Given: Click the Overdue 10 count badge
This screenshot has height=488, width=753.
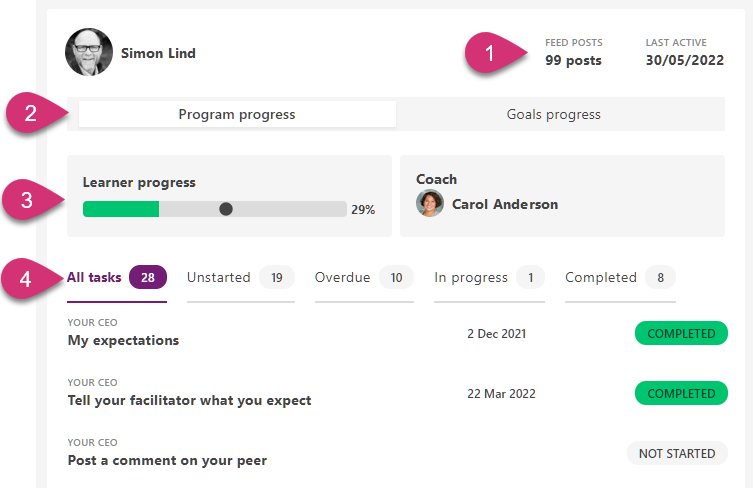Looking at the screenshot, I should tap(396, 277).
